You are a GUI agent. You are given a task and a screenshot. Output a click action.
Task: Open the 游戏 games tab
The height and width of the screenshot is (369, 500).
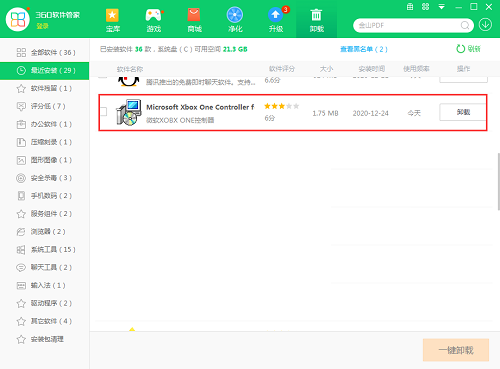[154, 20]
